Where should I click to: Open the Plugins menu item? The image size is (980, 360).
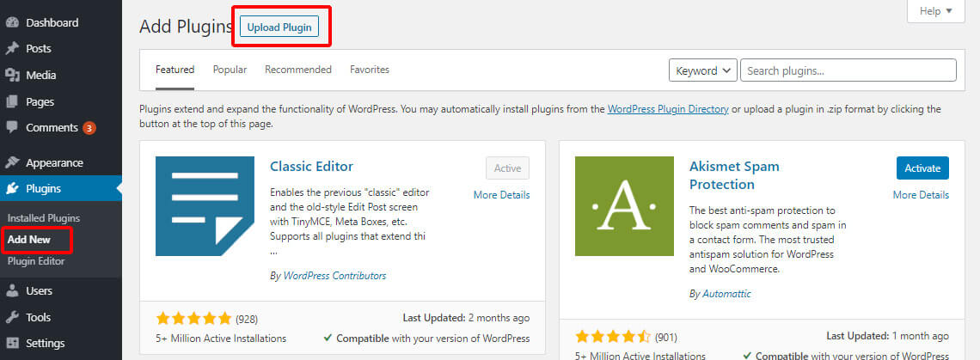coord(61,188)
